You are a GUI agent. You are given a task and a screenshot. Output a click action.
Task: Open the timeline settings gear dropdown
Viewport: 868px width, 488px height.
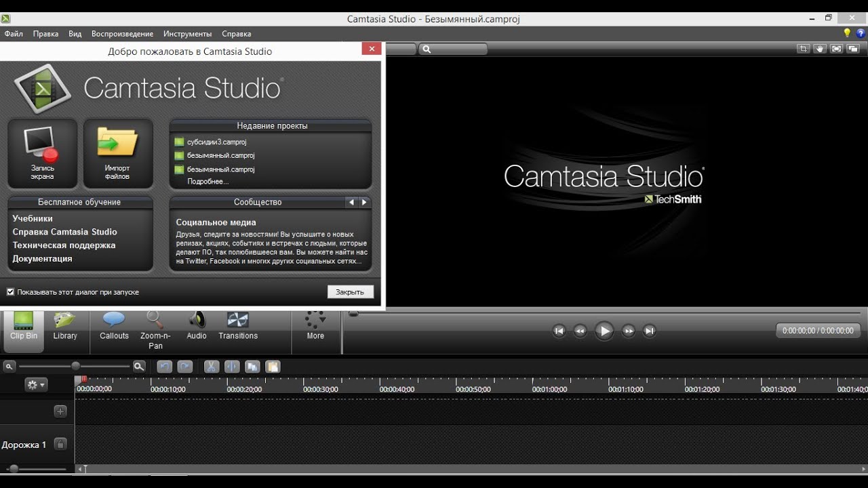(36, 385)
